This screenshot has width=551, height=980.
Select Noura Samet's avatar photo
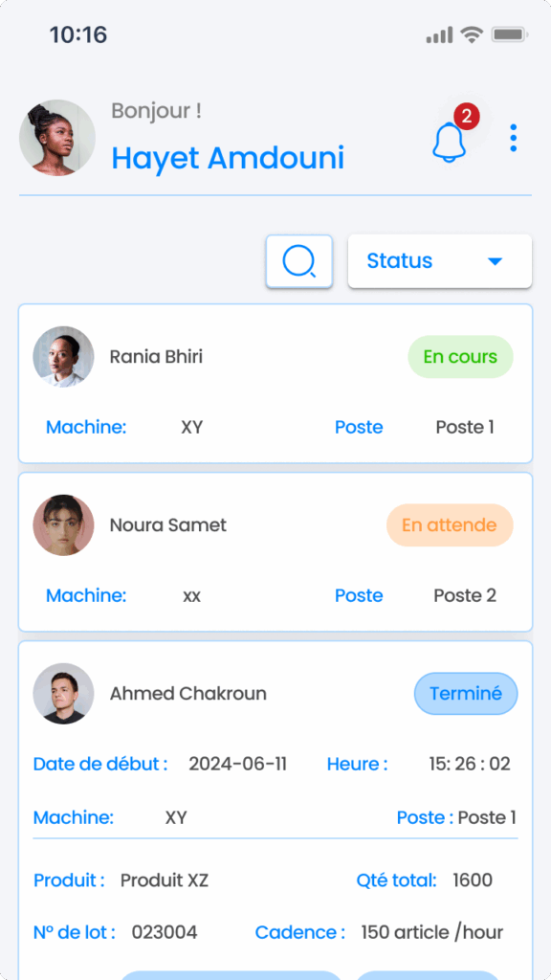[x=63, y=525]
